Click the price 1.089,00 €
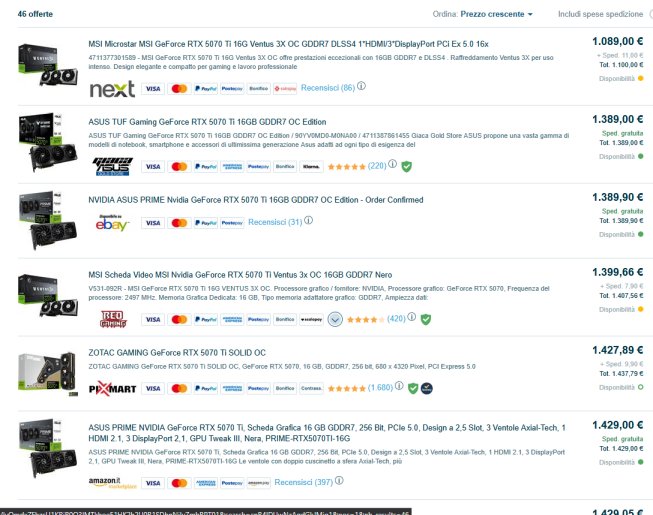Image resolution: width=653 pixels, height=515 pixels. (x=618, y=41)
